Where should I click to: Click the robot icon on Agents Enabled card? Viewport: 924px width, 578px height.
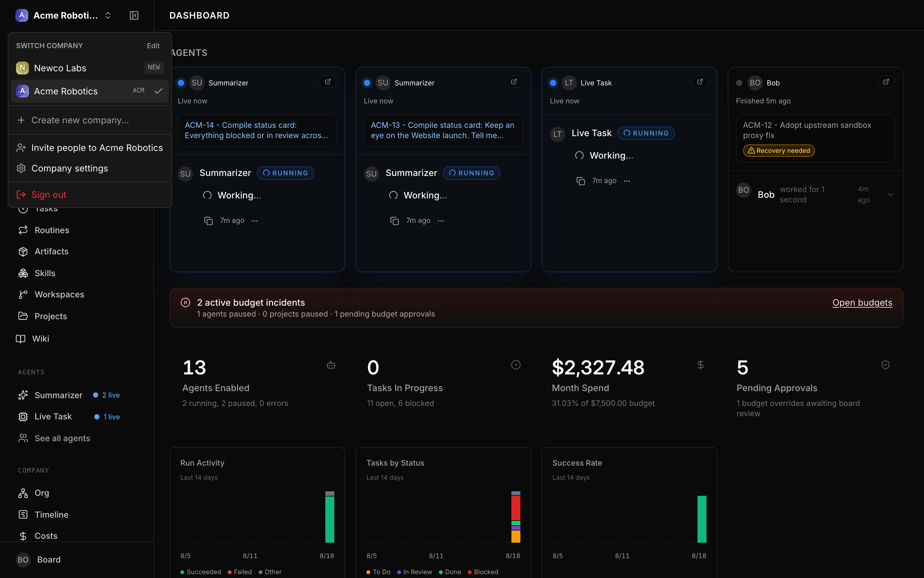[x=331, y=365]
